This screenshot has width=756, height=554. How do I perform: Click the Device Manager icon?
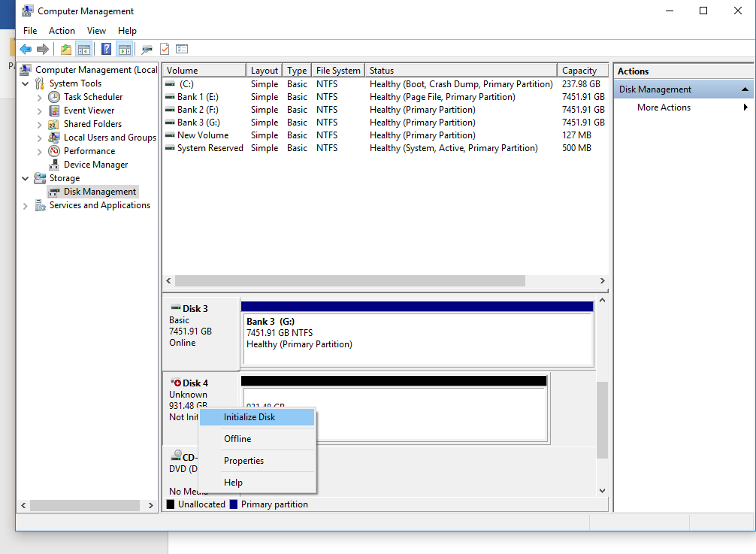[x=54, y=165]
